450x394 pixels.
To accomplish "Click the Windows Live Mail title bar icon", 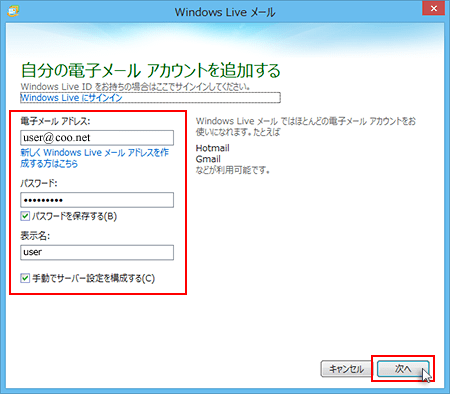I will pyautogui.click(x=13, y=11).
